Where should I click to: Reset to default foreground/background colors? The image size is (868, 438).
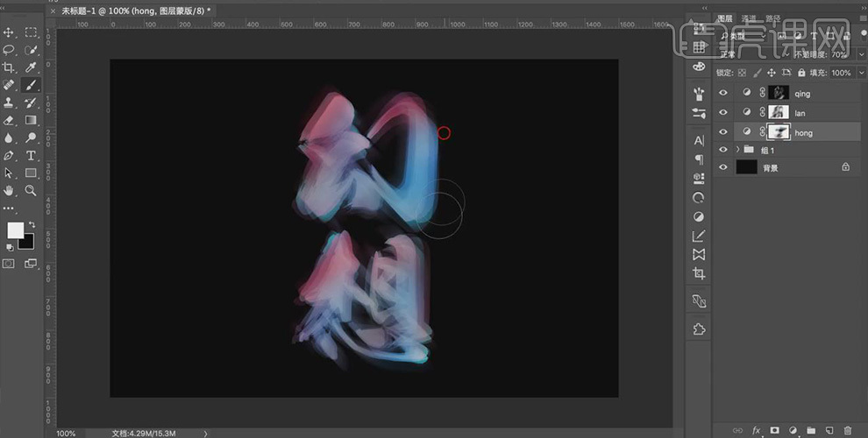(10, 247)
